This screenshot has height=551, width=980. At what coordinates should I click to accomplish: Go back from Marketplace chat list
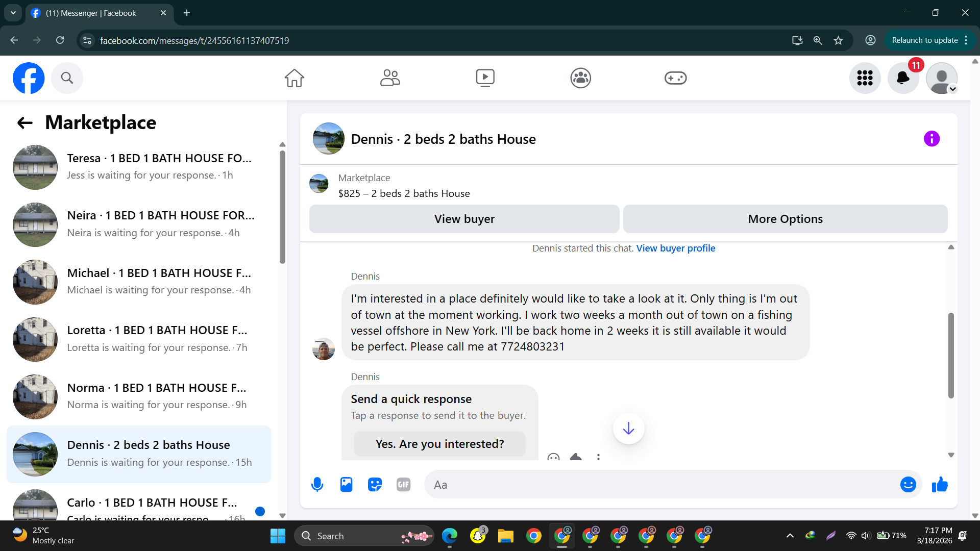[24, 123]
